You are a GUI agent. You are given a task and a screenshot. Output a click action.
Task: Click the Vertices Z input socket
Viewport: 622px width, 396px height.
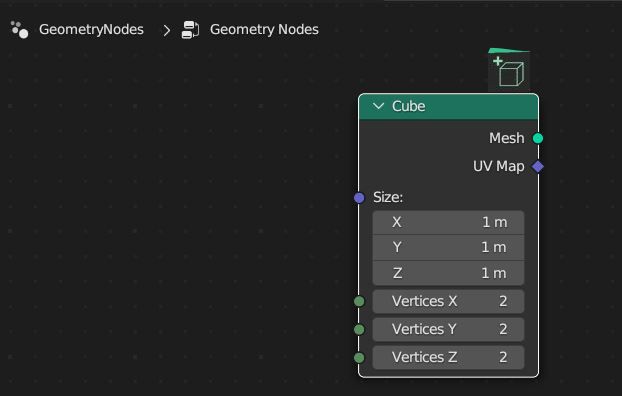coord(359,358)
